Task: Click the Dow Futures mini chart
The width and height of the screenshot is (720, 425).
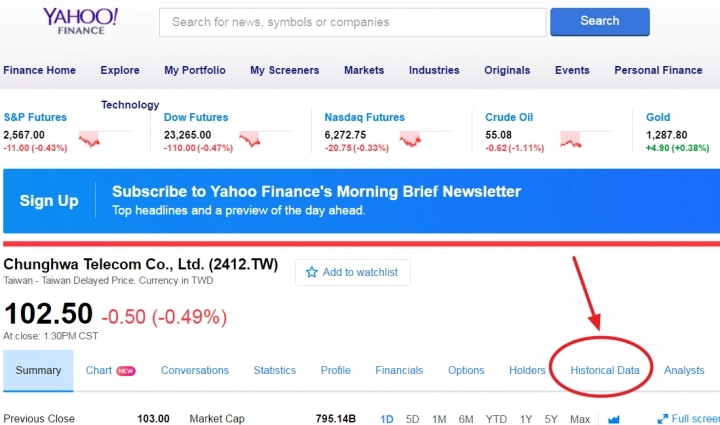Action: coord(250,139)
